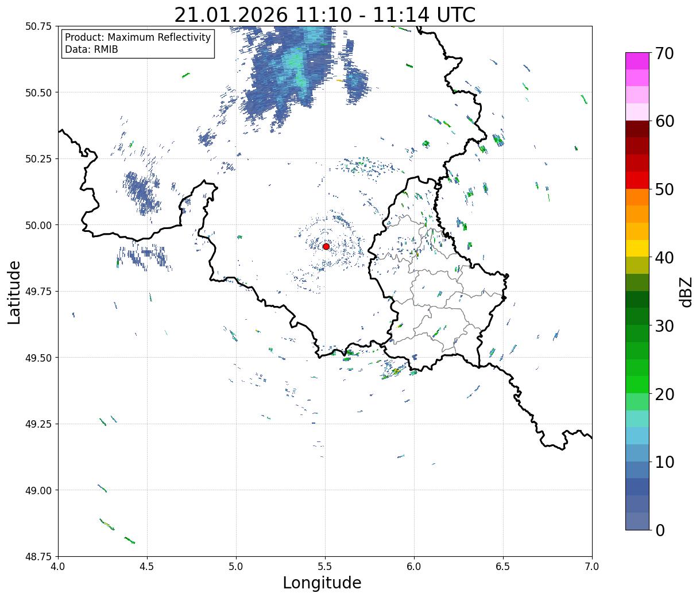Click the colorbar tick label 30
The image size is (700, 597).
(664, 326)
